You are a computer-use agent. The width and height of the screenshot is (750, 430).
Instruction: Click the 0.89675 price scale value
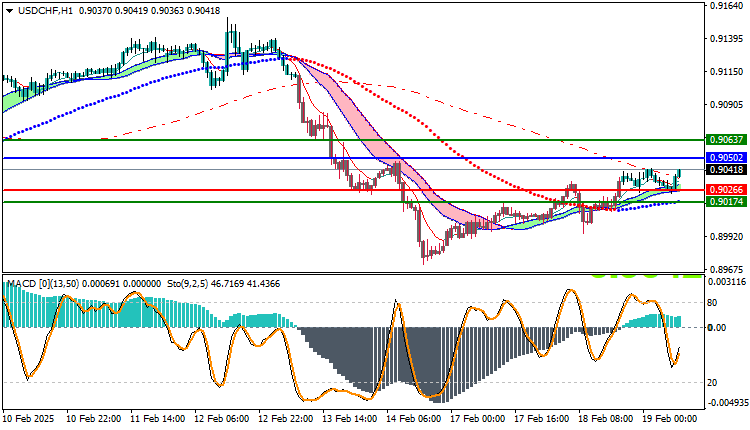coord(726,270)
